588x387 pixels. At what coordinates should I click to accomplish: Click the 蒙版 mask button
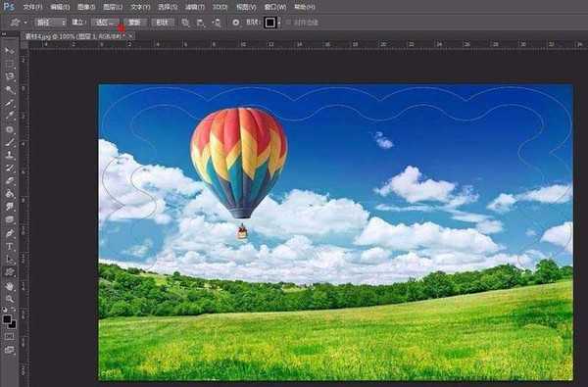click(x=134, y=23)
